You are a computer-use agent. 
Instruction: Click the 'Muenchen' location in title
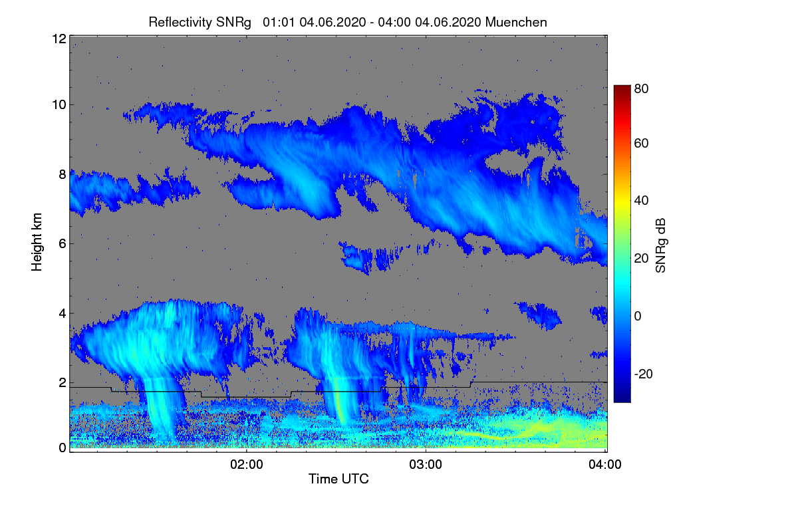tap(516, 22)
